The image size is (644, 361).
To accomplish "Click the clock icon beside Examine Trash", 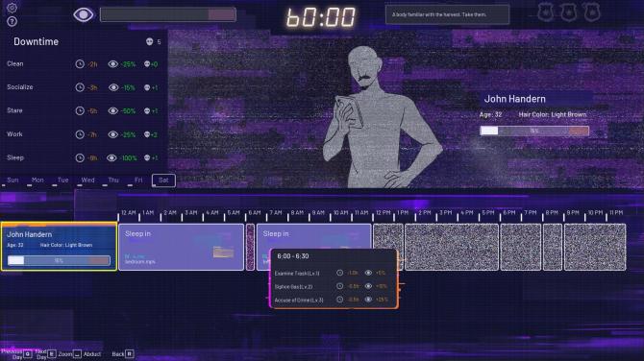I will pos(339,273).
